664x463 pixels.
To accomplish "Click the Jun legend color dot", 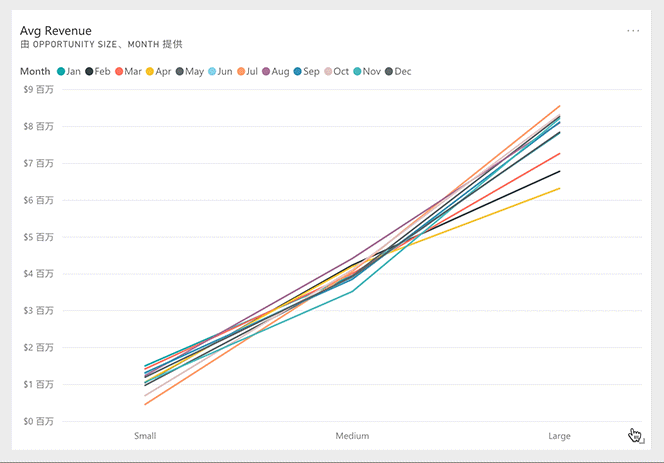I will coord(212,72).
